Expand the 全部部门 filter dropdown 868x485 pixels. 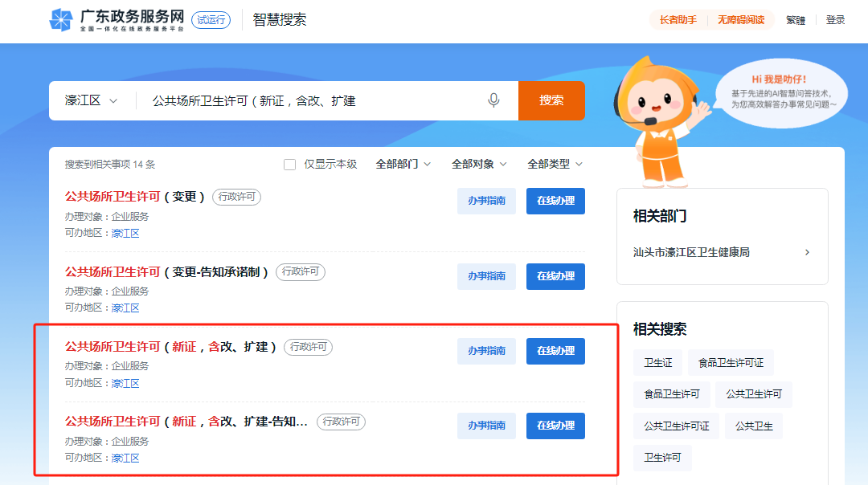pos(403,165)
